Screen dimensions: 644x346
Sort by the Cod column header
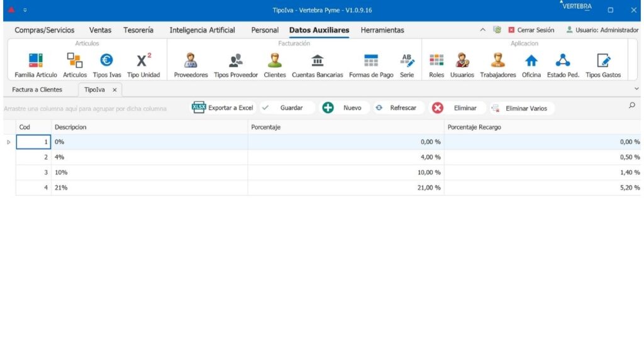(x=33, y=127)
